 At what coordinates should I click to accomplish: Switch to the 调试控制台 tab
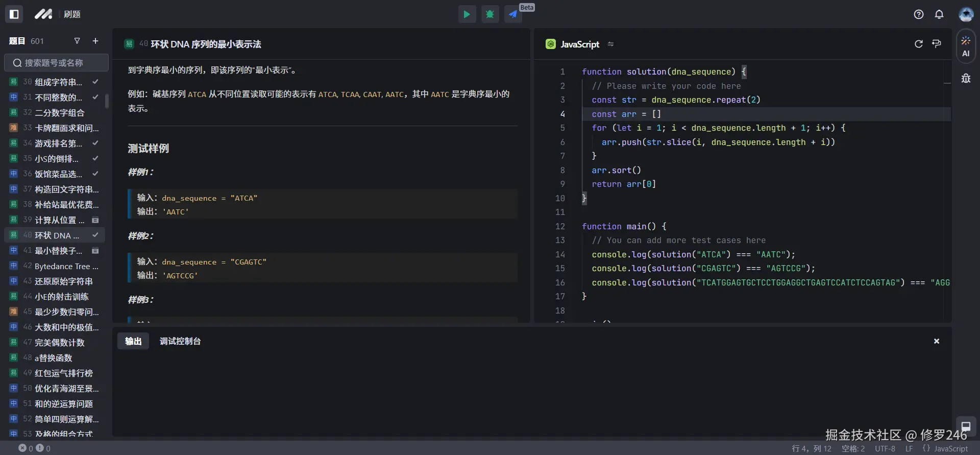180,341
